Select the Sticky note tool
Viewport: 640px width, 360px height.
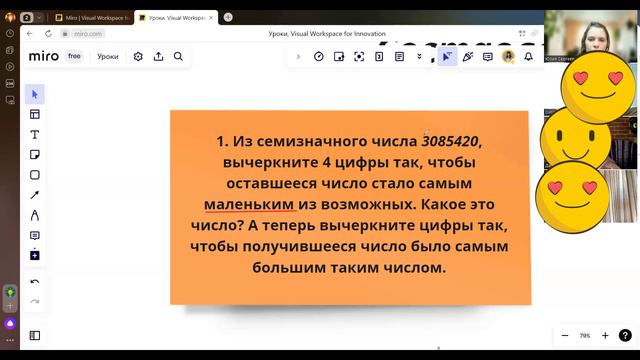point(35,155)
